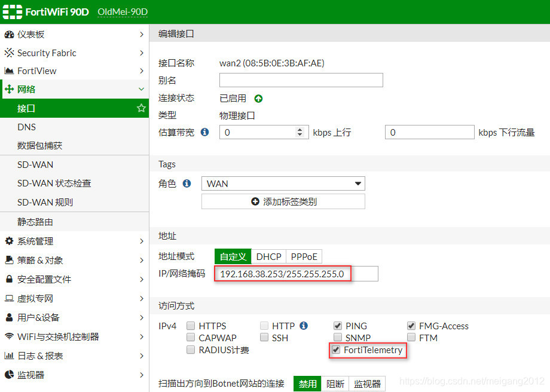Click the bar chart icon beside 日志 & 报表
Image resolution: width=550 pixels, height=392 pixels.
[x=9, y=356]
